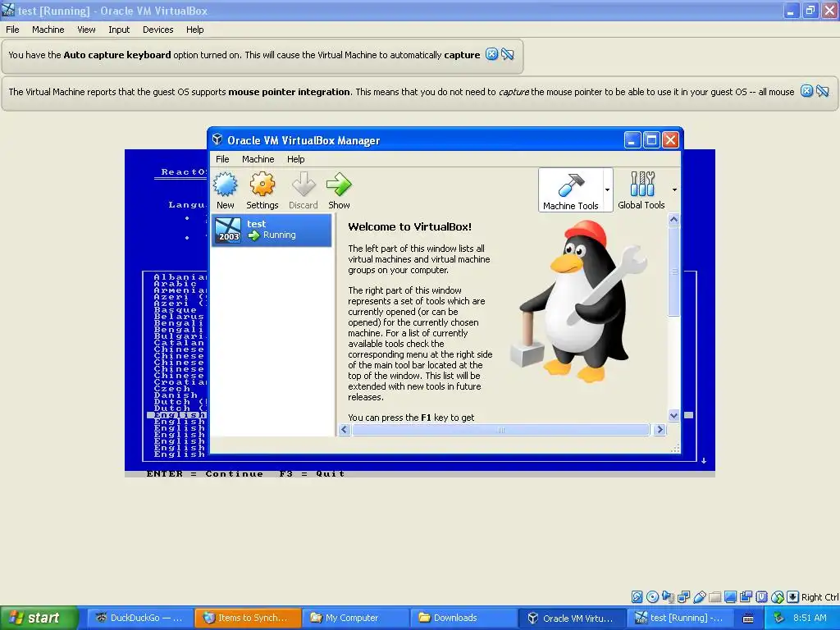Click the horizontal scrollbar right arrow

coord(660,430)
